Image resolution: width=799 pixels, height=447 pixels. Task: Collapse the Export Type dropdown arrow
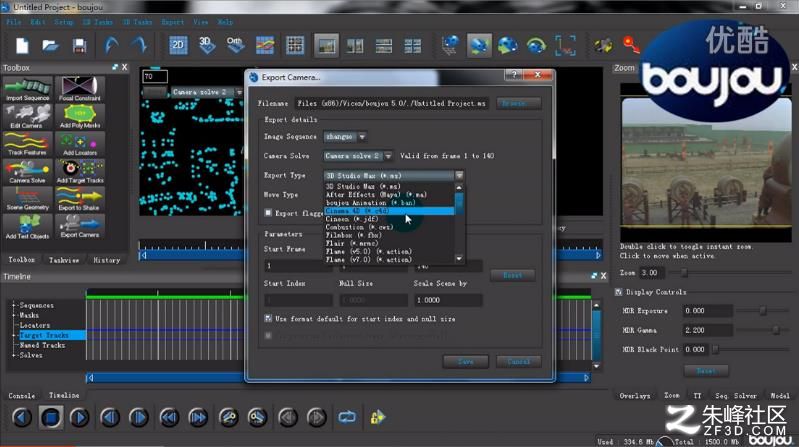[x=459, y=175]
